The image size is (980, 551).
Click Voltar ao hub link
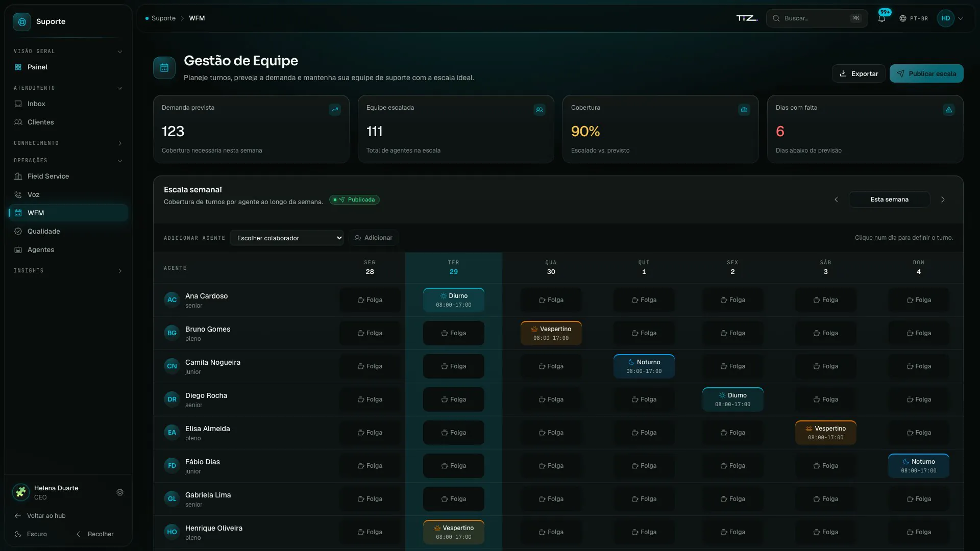click(41, 515)
